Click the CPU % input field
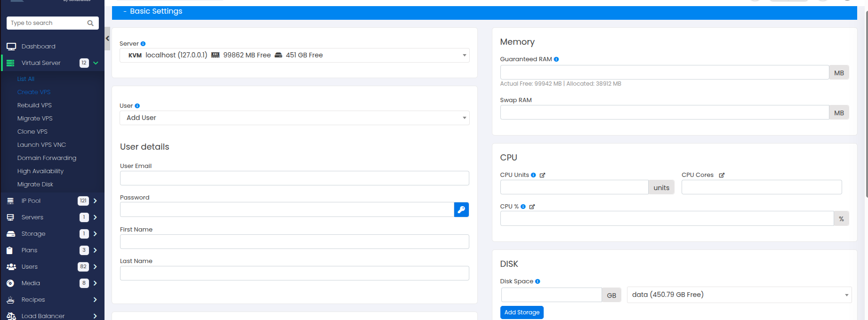The image size is (868, 320). [x=667, y=218]
